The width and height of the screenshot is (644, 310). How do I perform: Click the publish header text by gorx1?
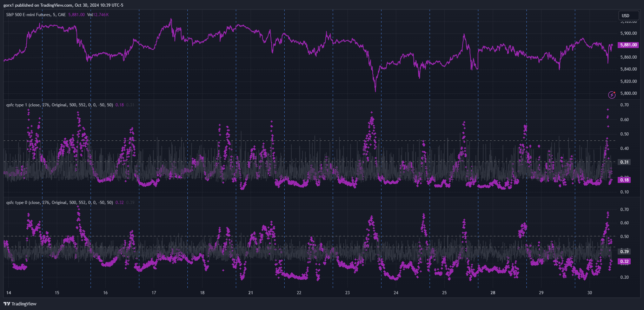click(x=63, y=5)
